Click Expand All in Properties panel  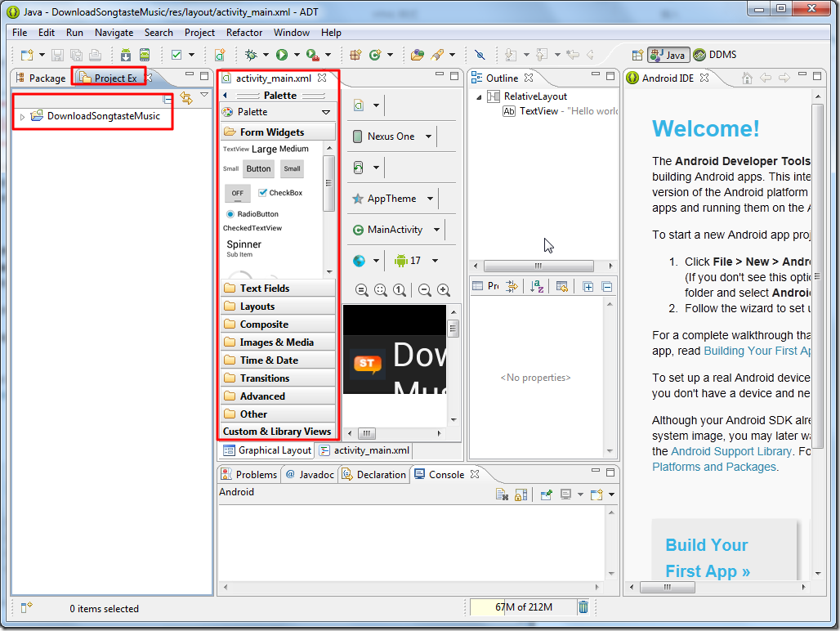click(588, 287)
